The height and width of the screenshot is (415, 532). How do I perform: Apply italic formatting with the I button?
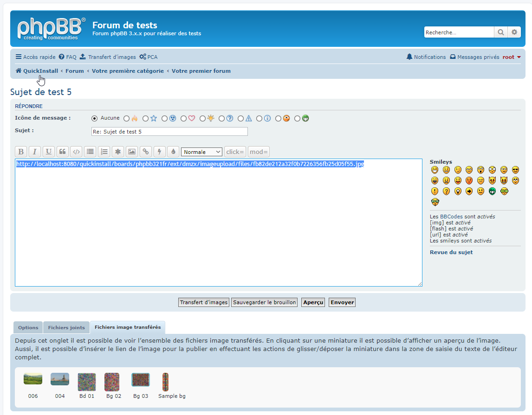click(x=35, y=152)
